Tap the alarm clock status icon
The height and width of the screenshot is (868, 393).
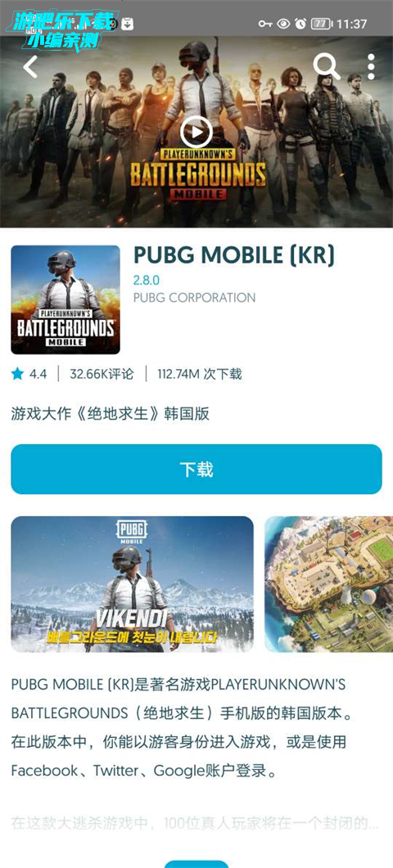[x=300, y=24]
